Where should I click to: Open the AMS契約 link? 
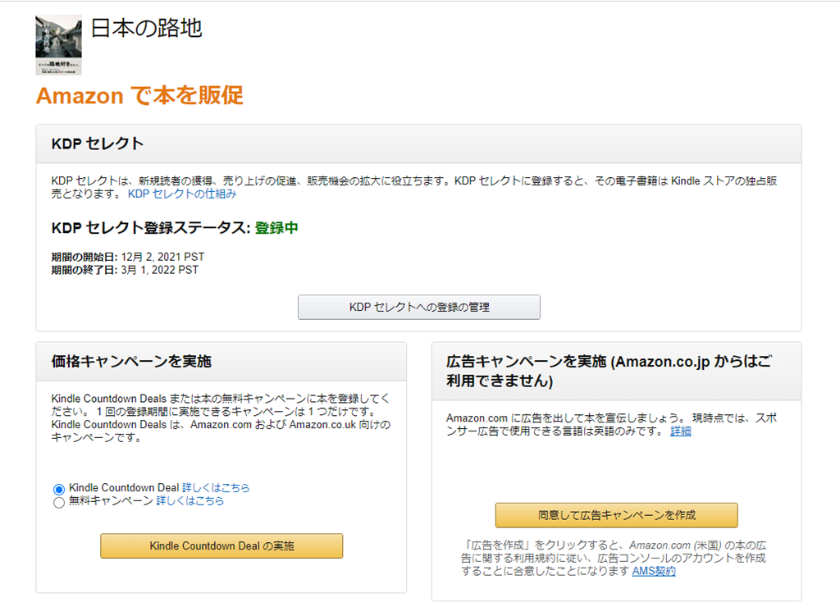coord(654,571)
